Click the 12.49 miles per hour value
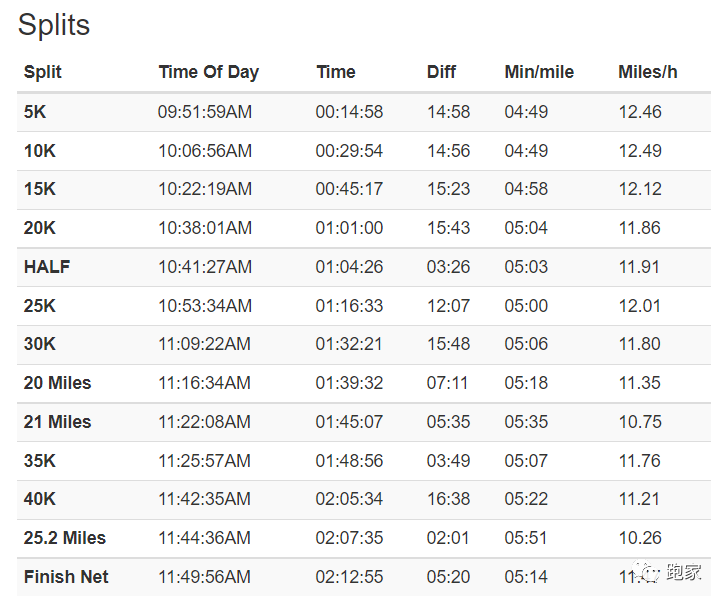 tap(640, 151)
